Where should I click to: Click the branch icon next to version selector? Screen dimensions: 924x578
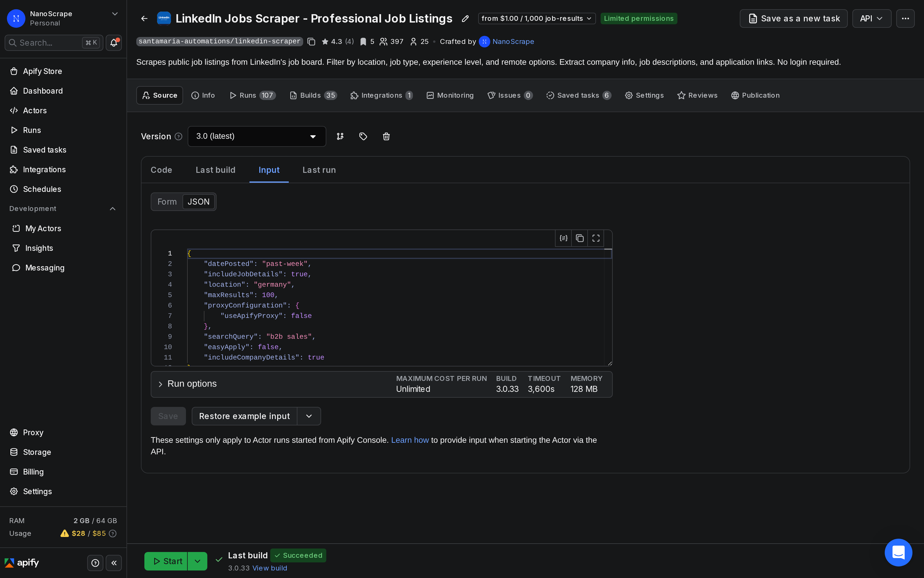(x=340, y=136)
